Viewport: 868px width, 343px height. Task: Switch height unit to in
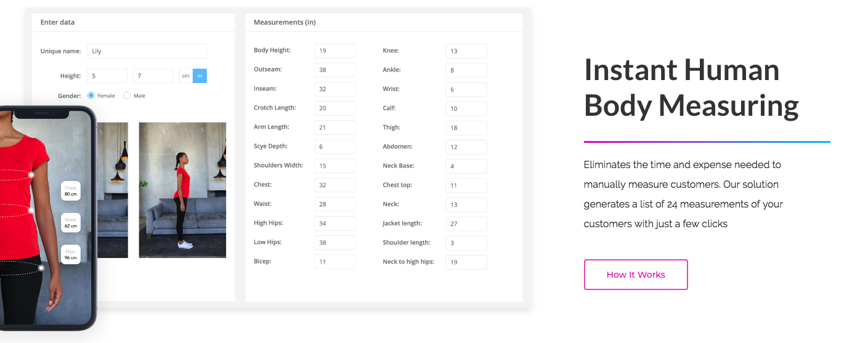click(x=200, y=76)
